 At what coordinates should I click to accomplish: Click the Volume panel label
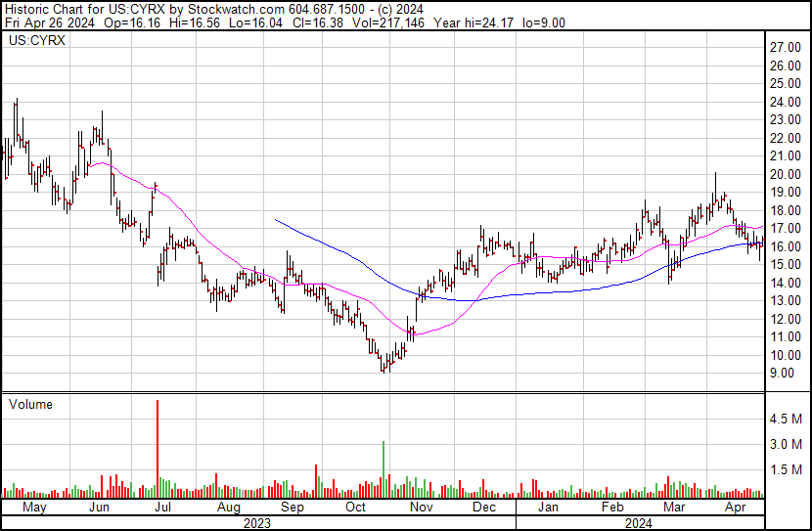click(30, 404)
